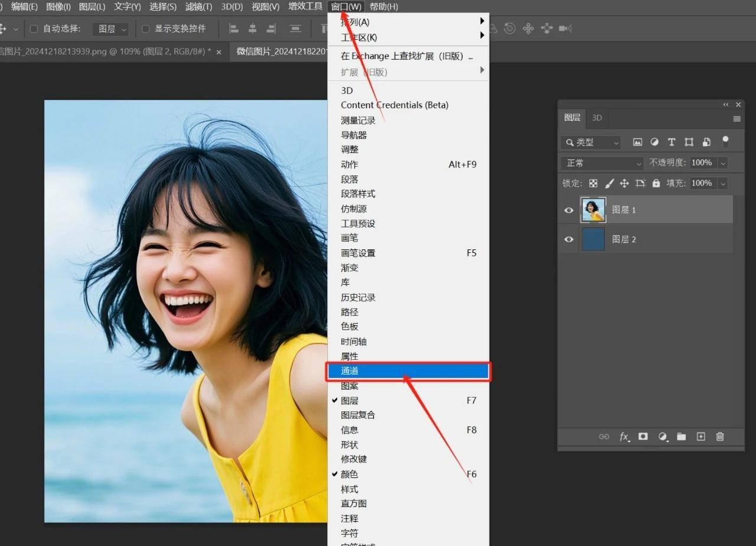Image resolution: width=756 pixels, height=546 pixels.
Task: Filter layers to show text layers only
Action: [672, 142]
